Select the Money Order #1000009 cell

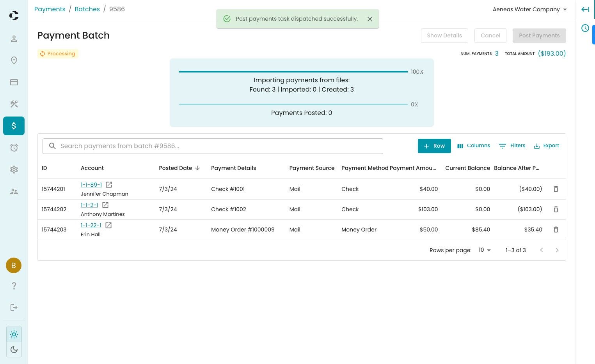tap(243, 230)
